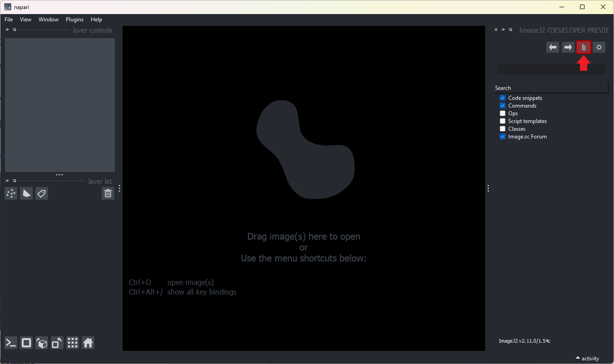Click the napari title bar icon
Image resolution: width=614 pixels, height=364 pixels.
[x=8, y=7]
